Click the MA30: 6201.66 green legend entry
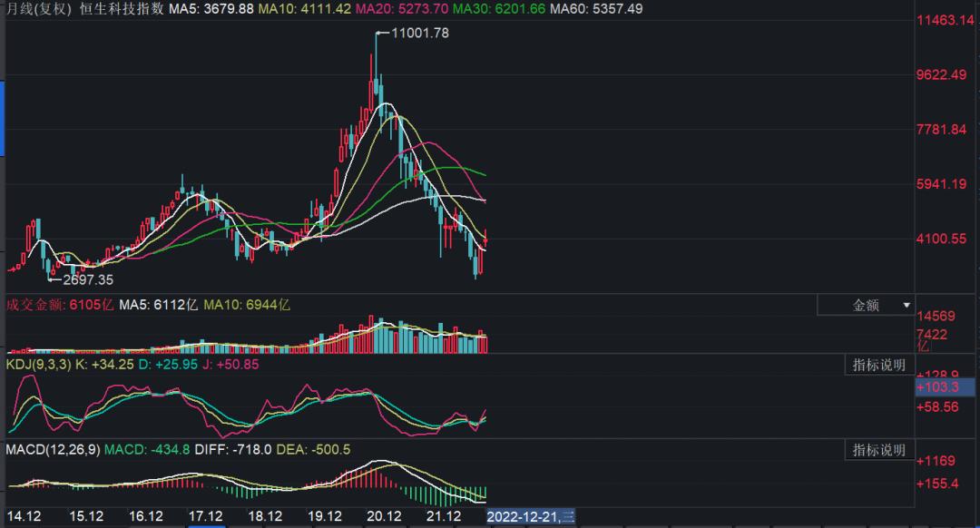The image size is (980, 528). [x=498, y=9]
